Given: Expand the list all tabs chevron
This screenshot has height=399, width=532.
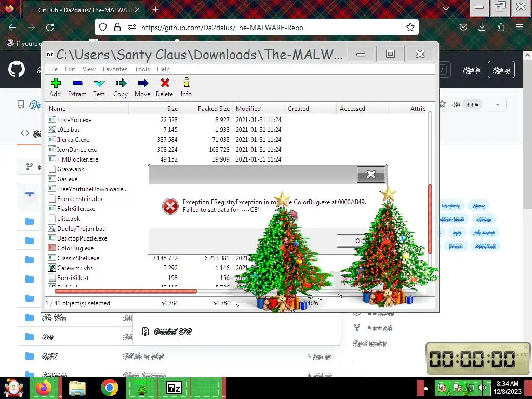Looking at the screenshot, I should (446, 9).
